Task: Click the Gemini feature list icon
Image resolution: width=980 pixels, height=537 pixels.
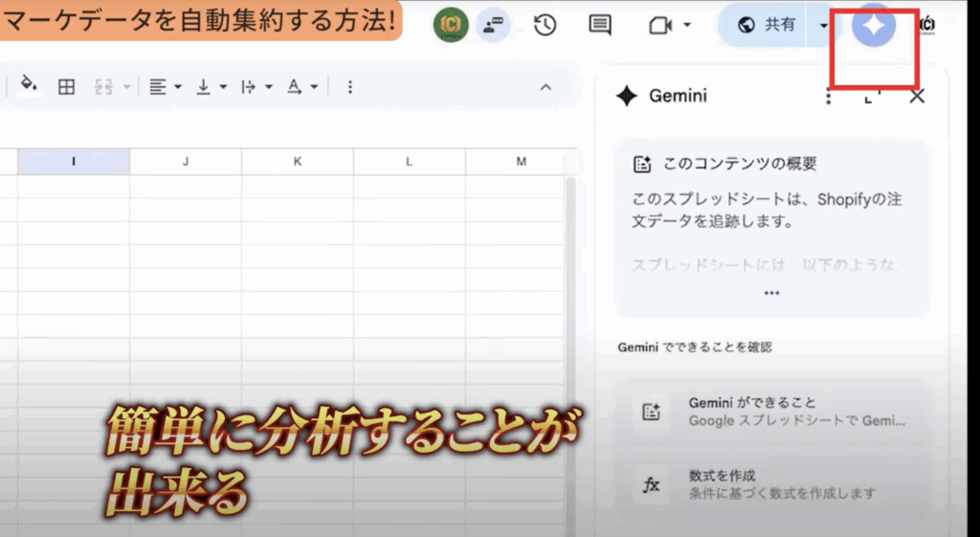Action: pyautogui.click(x=652, y=412)
